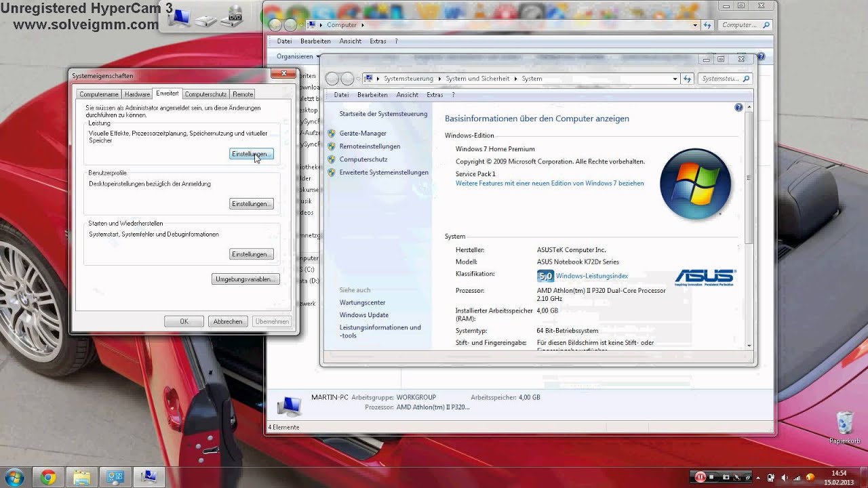Open Weitere Features neue Edition link

pos(550,183)
